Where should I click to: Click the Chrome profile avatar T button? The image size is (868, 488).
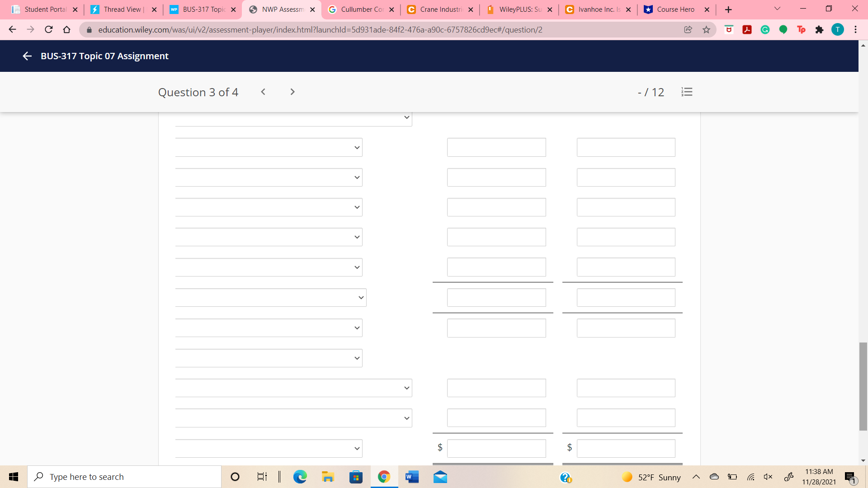[x=837, y=30]
